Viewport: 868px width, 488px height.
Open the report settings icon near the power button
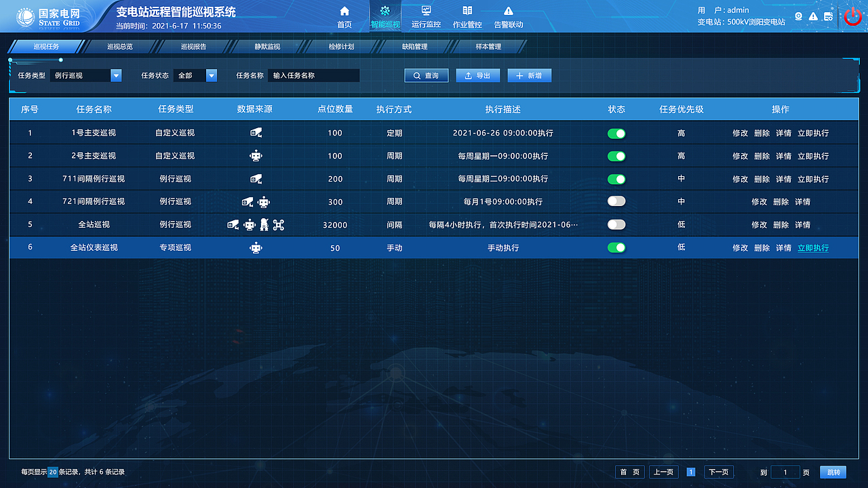click(x=829, y=16)
